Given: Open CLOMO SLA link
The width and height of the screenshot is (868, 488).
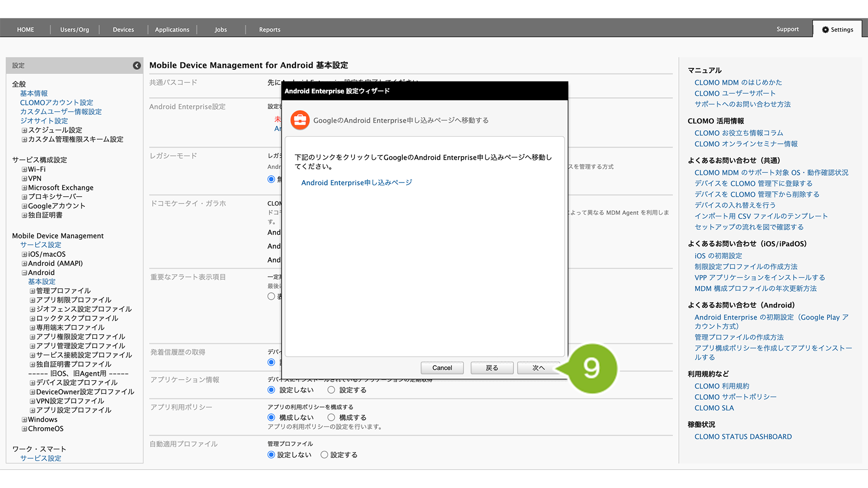Looking at the screenshot, I should click(x=714, y=408).
